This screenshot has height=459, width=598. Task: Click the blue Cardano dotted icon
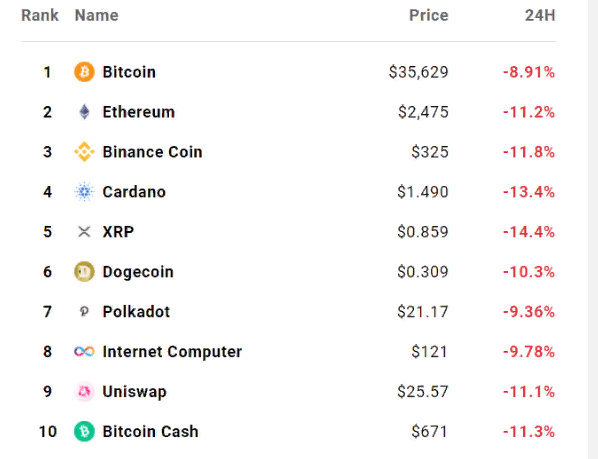click(84, 191)
